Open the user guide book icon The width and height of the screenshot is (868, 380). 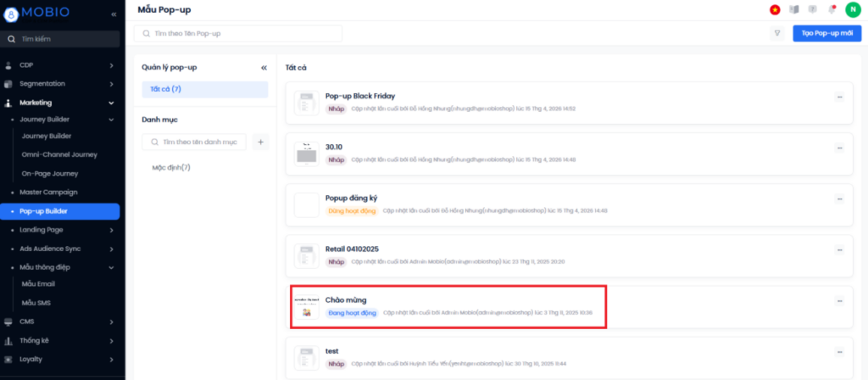794,9
